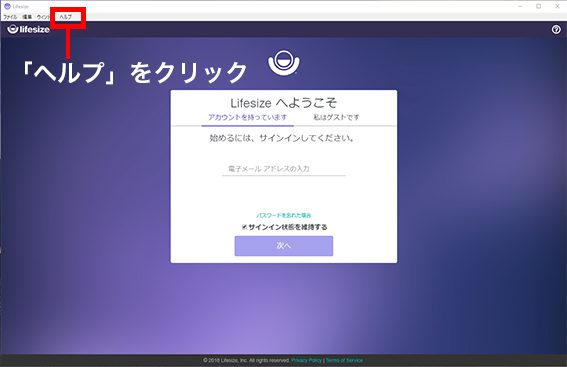This screenshot has height=367, width=567.
Task: Open the Privacy Policy link
Action: [306, 360]
